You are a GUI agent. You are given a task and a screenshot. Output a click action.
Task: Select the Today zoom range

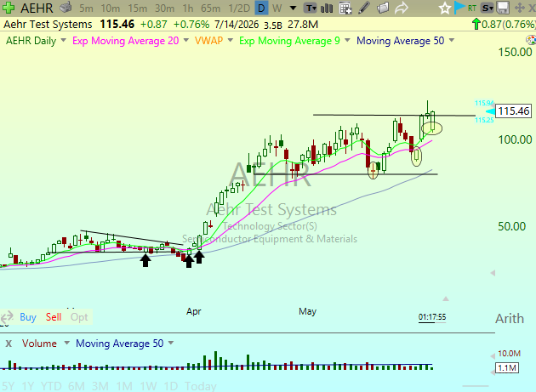click(x=200, y=386)
